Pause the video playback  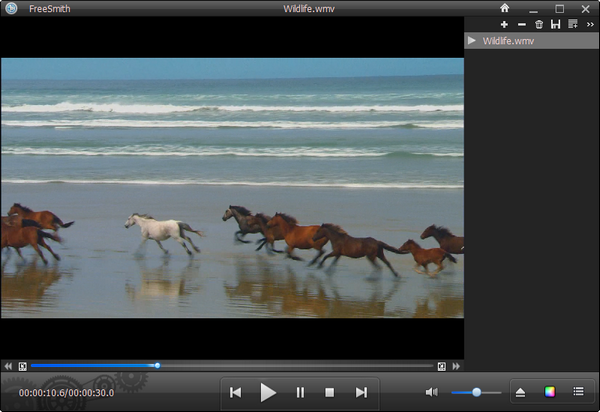(300, 392)
